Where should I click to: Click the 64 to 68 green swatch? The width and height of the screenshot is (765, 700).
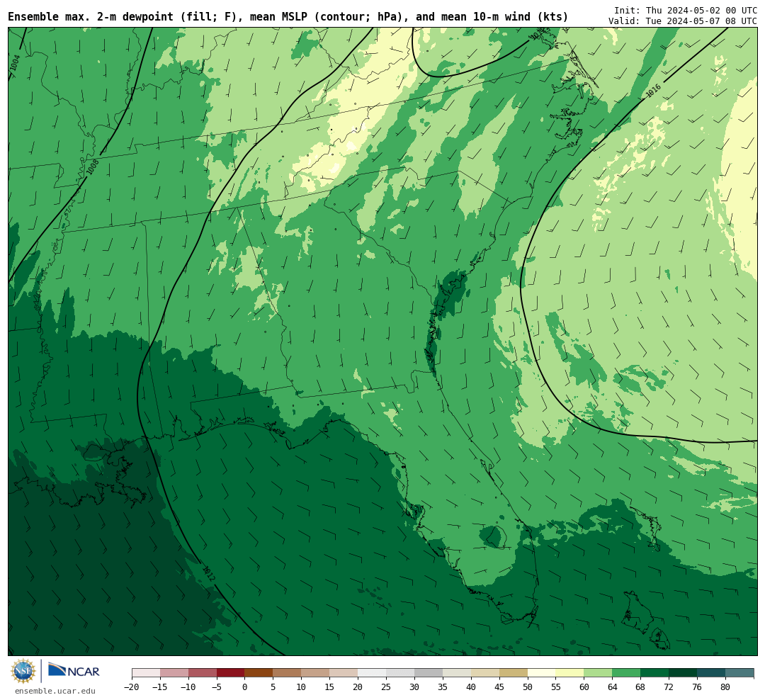627,673
